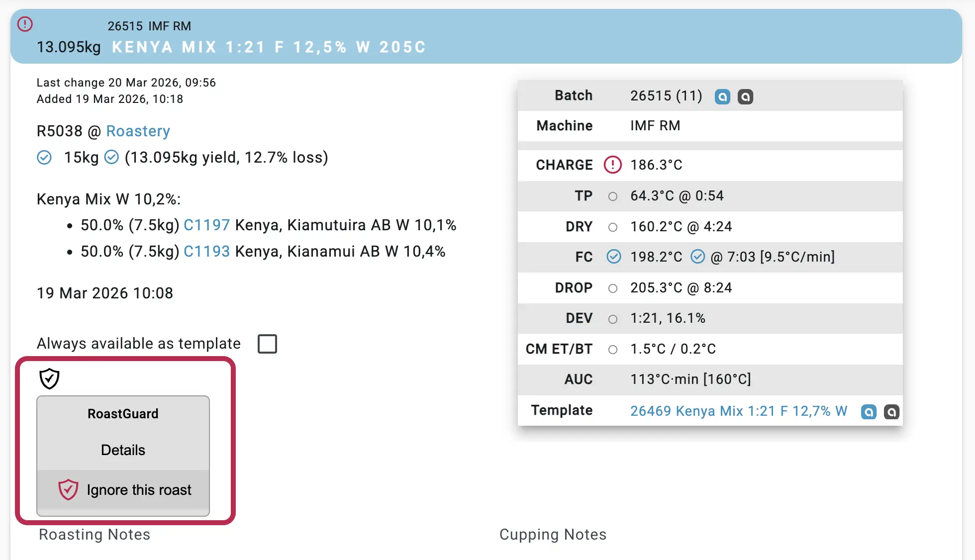This screenshot has height=560, width=975.
Task: Toggle the FC time check circle
Action: pos(698,257)
